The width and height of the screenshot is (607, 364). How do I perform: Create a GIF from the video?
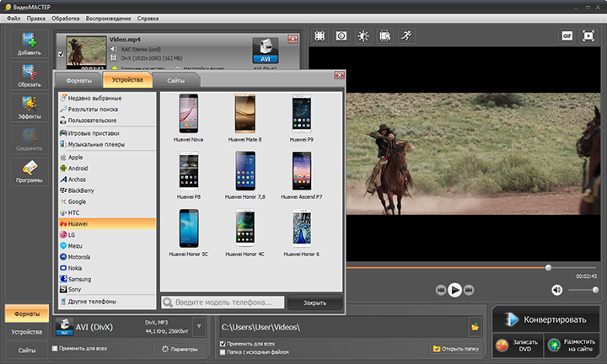pyautogui.click(x=567, y=36)
